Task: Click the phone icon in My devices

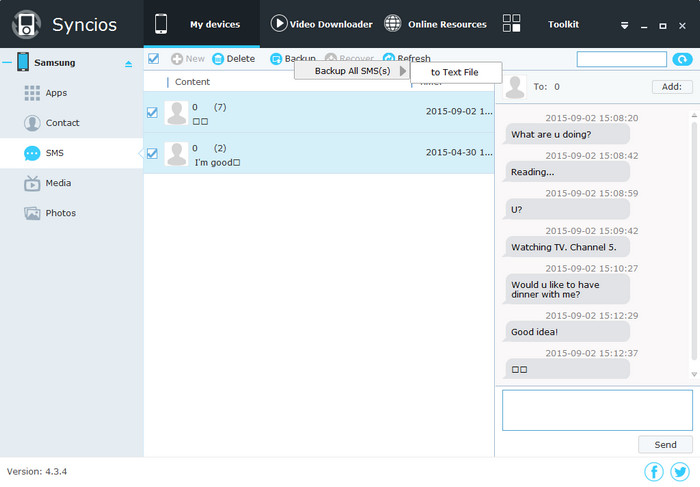Action: 161,24
